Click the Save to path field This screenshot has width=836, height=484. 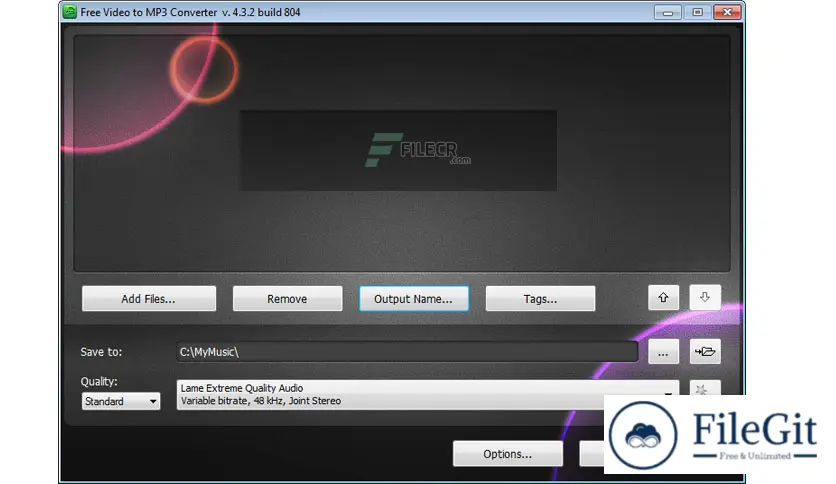(407, 352)
